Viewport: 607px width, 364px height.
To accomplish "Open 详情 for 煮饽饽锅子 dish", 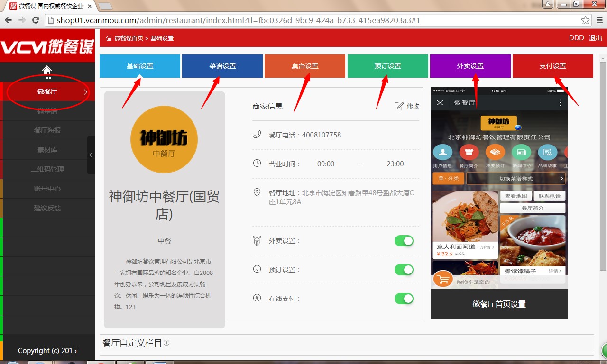I will coord(555,271).
